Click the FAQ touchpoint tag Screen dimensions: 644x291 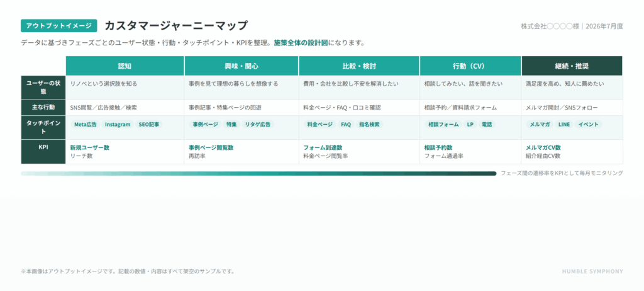(x=346, y=124)
